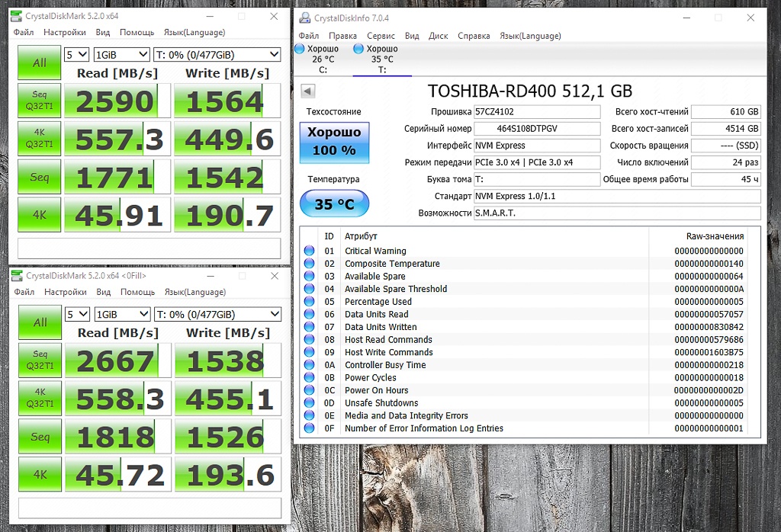Click status circle for Error Information Log Entries
This screenshot has height=532, width=781.
310,428
